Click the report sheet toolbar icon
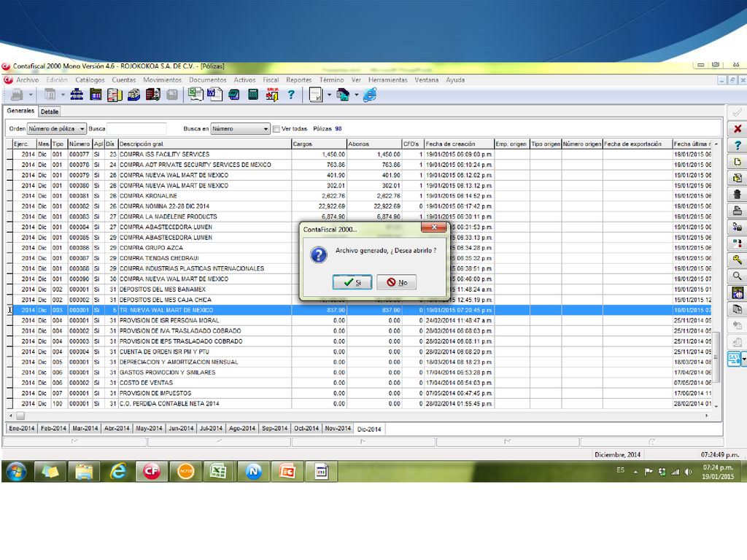Viewport: 747px width, 560px height. click(x=316, y=95)
